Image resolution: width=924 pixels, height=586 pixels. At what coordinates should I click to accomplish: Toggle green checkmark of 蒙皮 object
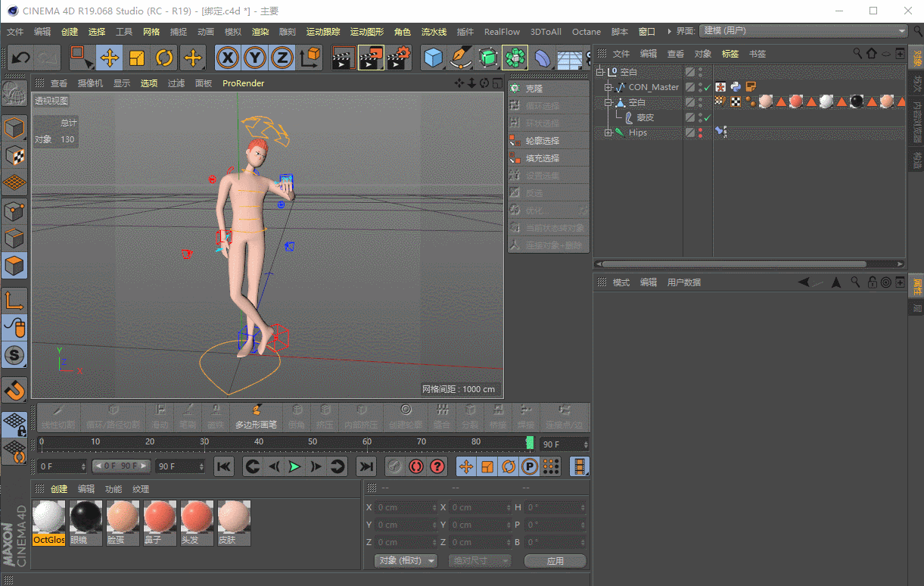point(707,117)
